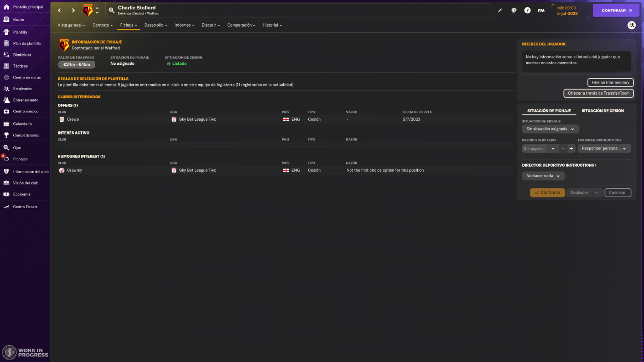Open the Sin situación asignada dropdown
Image resolution: width=644 pixels, height=362 pixels.
click(551, 129)
